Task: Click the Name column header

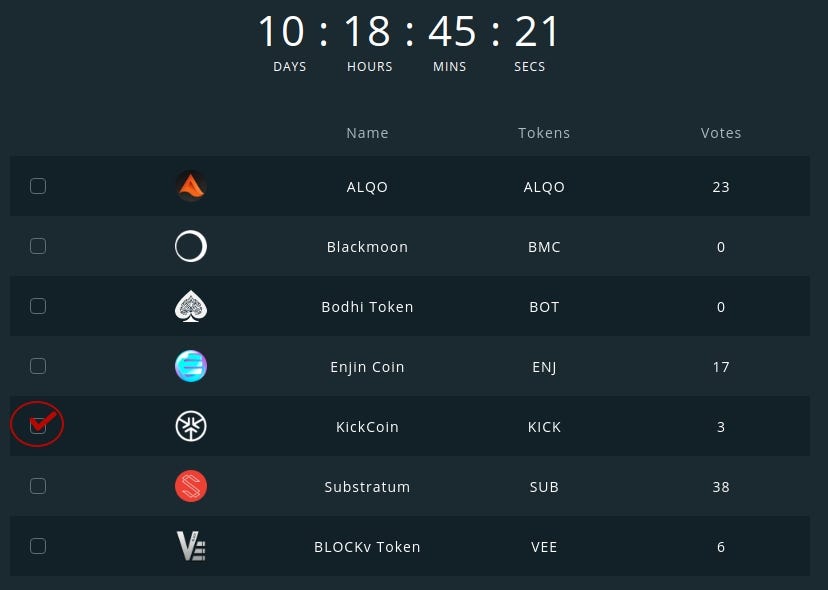Action: point(367,133)
